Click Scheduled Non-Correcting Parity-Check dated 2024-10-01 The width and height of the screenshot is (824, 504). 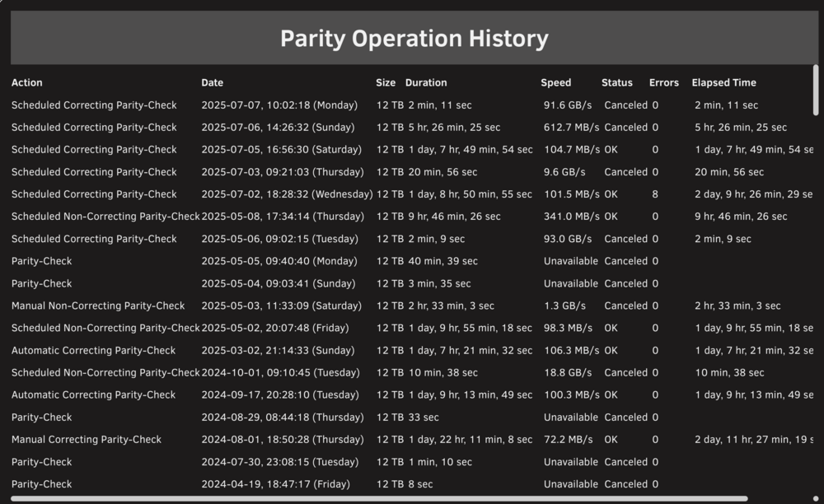[x=105, y=373]
